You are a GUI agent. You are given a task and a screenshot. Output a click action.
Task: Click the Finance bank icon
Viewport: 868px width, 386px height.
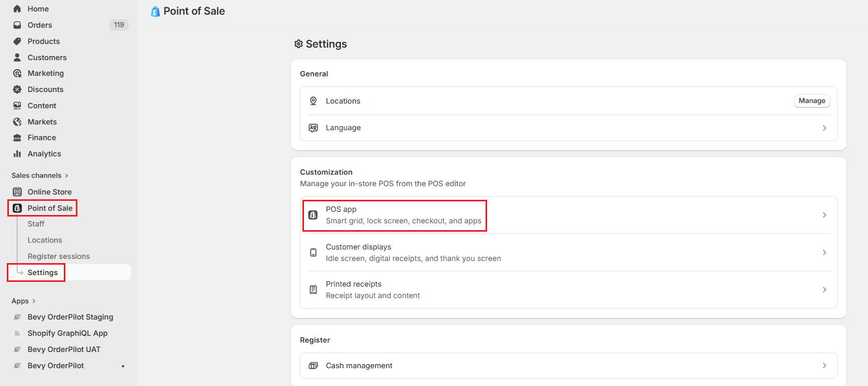(x=17, y=138)
